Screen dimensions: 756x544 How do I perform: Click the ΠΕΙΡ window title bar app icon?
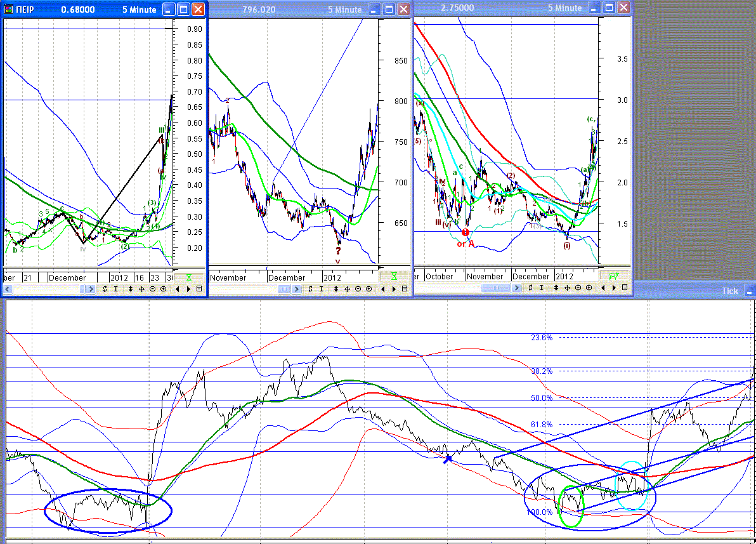tap(9, 9)
